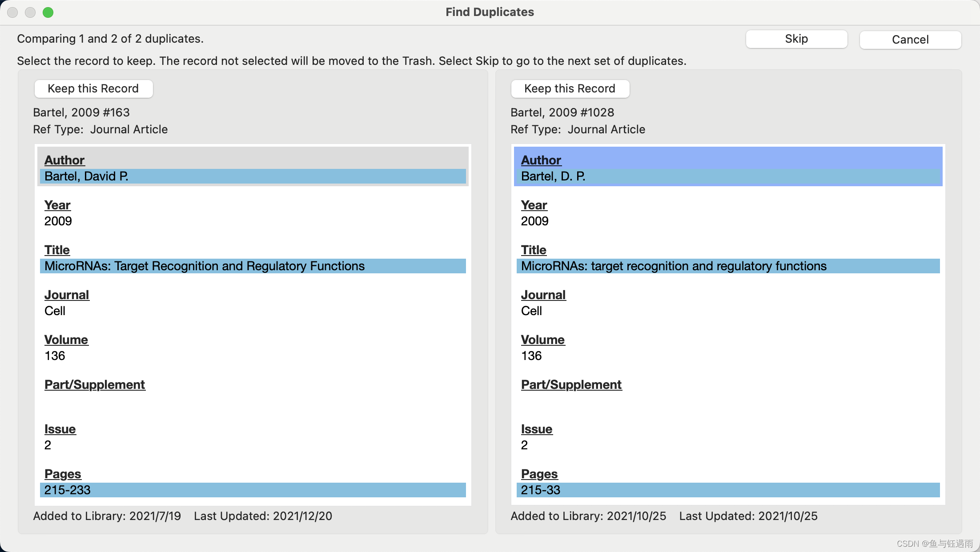This screenshot has width=980, height=552.
Task: Select Author header in record #163
Action: 64,160
